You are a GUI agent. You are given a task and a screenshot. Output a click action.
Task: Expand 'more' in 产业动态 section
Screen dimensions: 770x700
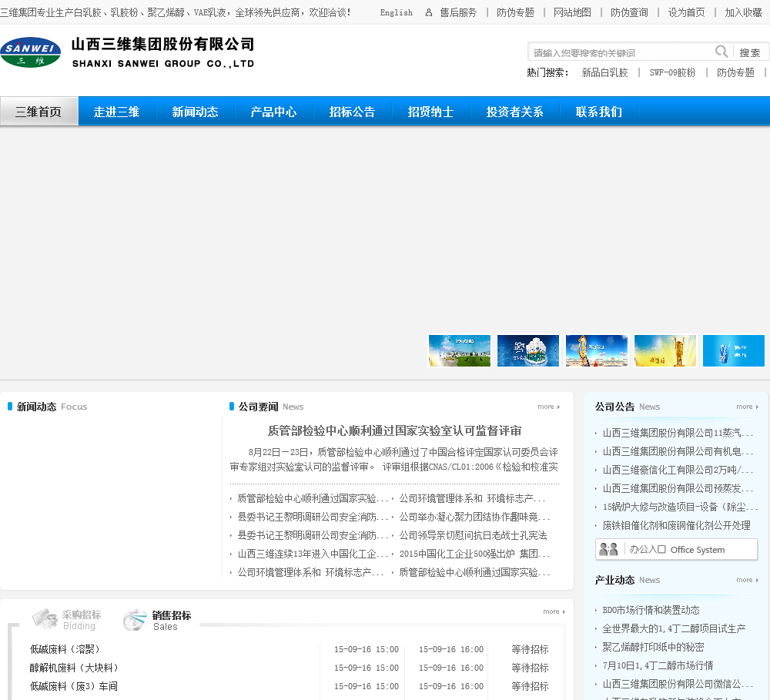(x=747, y=580)
